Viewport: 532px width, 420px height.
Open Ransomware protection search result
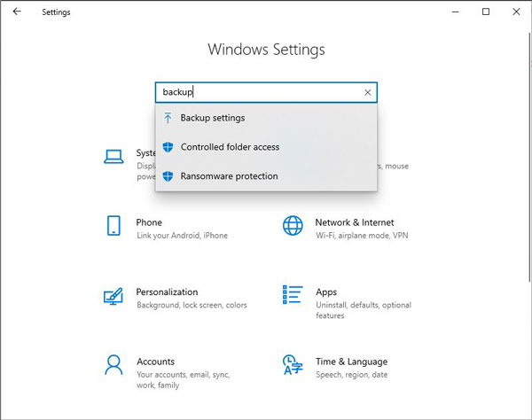click(266, 176)
